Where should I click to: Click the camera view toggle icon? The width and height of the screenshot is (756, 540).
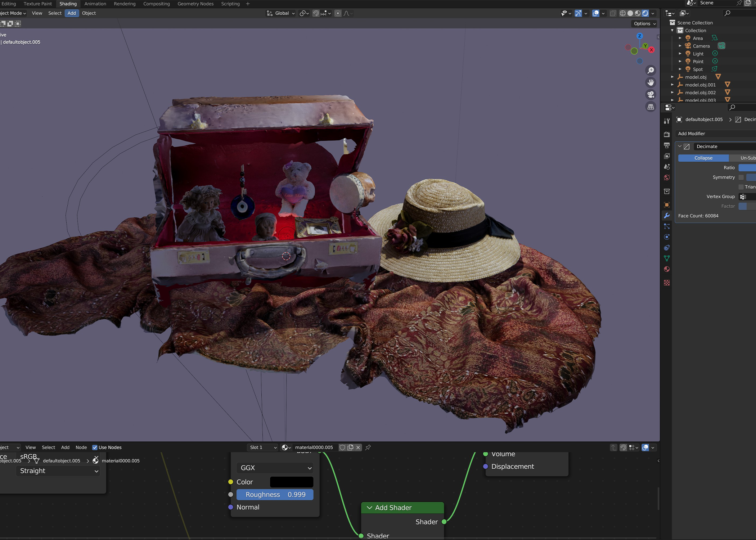651,95
